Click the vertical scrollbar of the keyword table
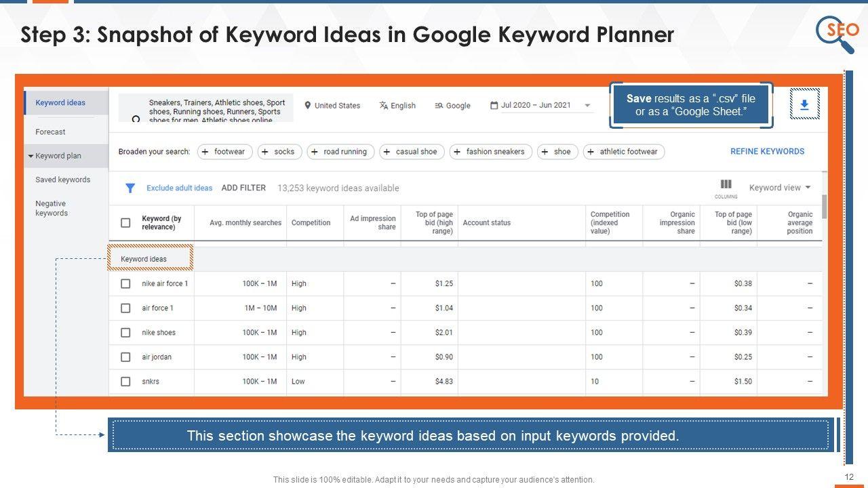The height and width of the screenshot is (488, 868). [x=825, y=207]
